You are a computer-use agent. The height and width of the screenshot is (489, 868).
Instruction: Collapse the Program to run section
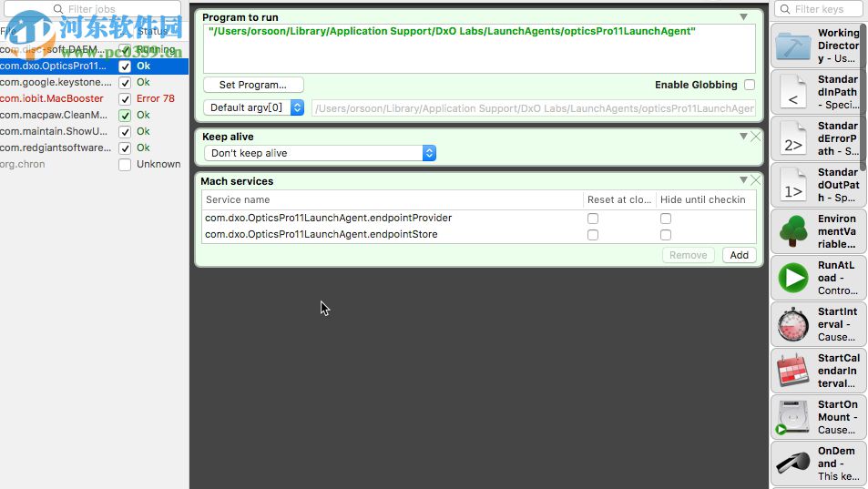point(743,17)
